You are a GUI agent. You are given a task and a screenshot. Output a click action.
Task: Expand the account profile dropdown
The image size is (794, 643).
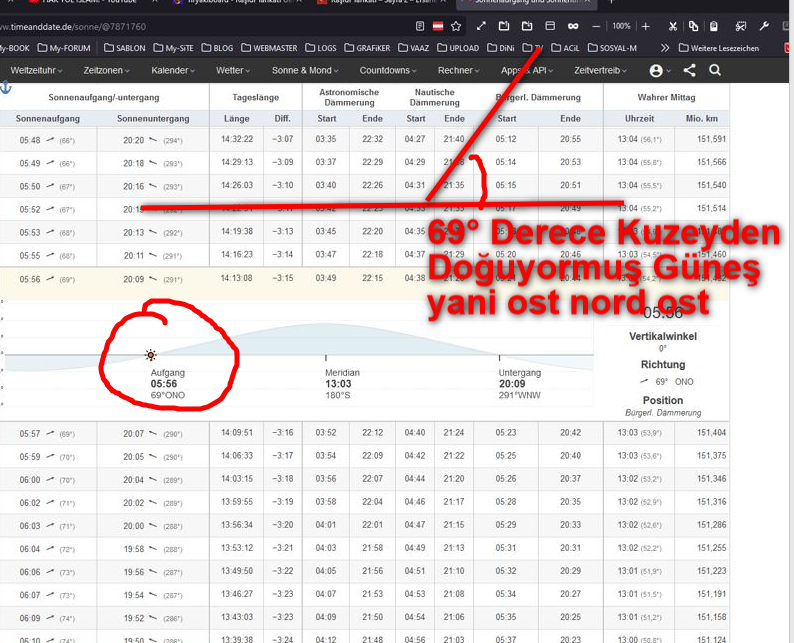(x=659, y=71)
